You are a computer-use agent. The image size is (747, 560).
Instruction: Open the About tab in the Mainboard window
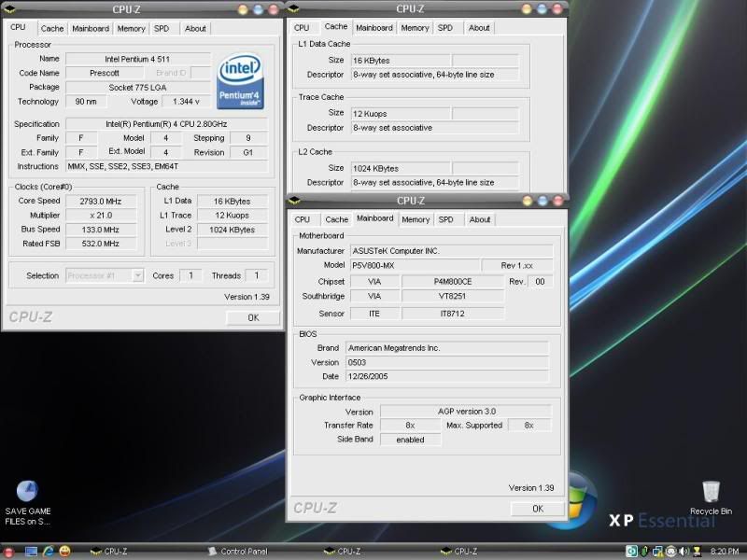coord(480,219)
